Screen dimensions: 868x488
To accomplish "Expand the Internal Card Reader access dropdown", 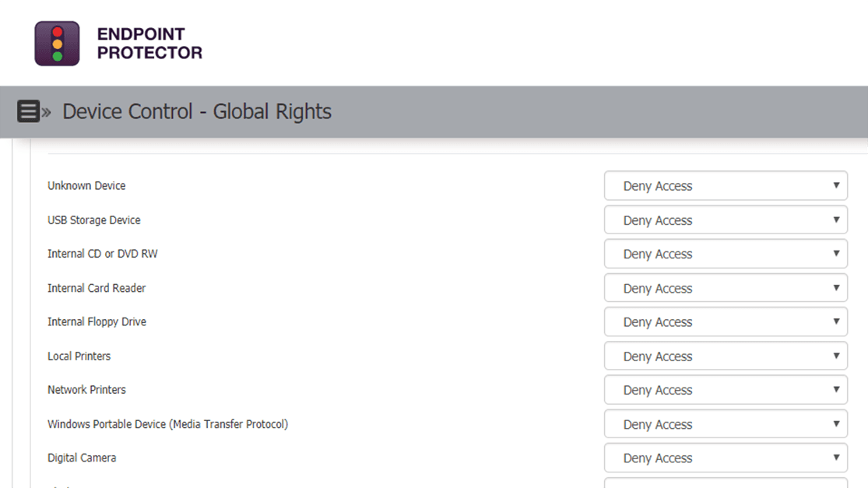I will pos(726,288).
